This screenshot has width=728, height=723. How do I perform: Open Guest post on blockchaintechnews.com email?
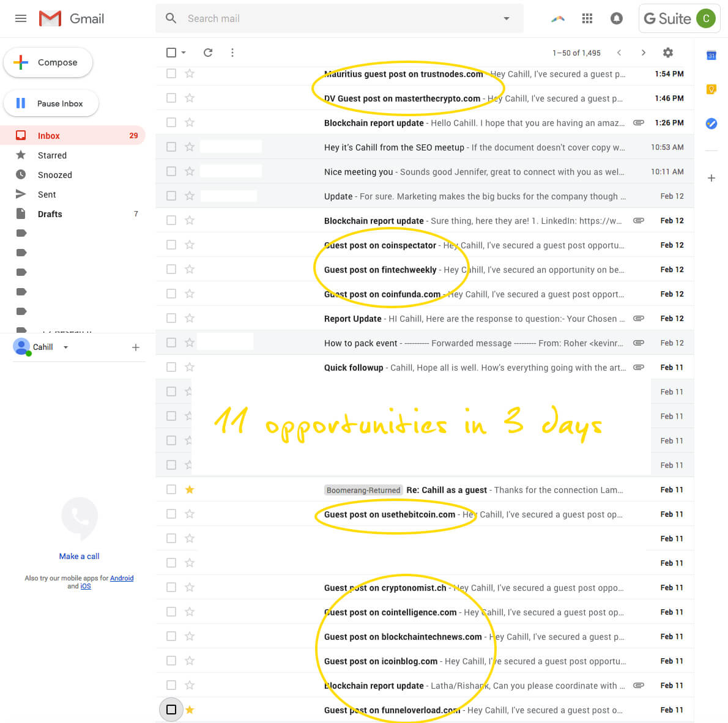(425, 637)
